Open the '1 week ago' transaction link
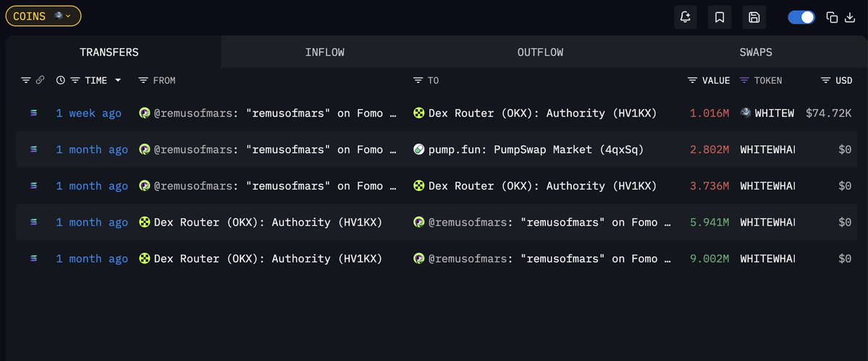Screen dimensions: 868x361 tap(88, 113)
